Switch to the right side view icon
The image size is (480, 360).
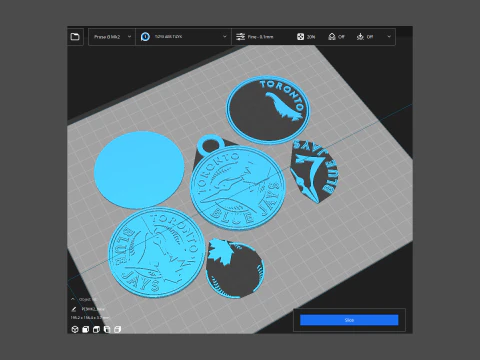pos(117,329)
